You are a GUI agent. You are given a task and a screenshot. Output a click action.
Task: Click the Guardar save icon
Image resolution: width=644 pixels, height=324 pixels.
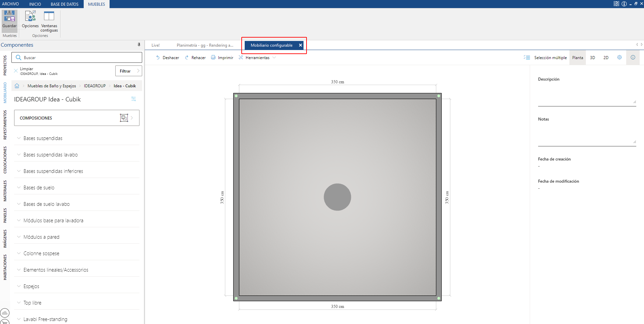pyautogui.click(x=9, y=16)
